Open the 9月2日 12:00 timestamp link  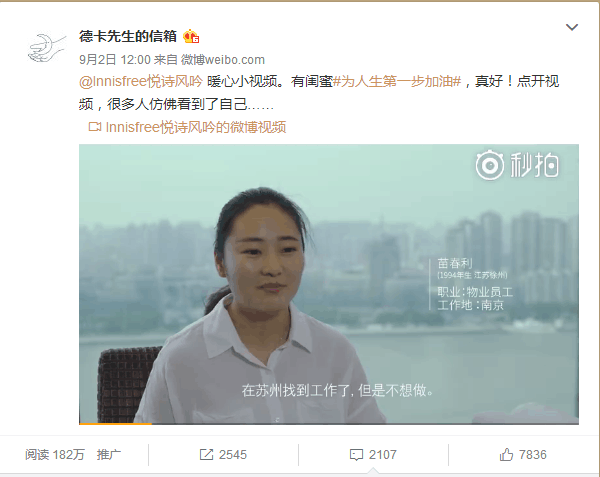(115, 60)
